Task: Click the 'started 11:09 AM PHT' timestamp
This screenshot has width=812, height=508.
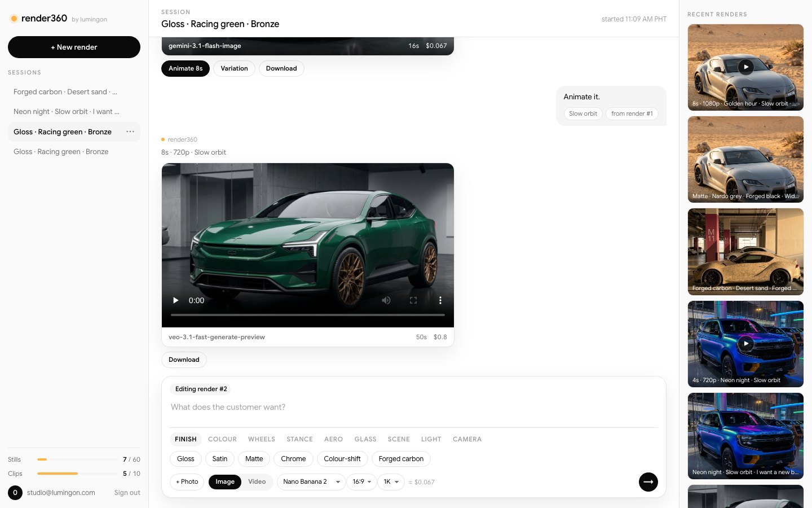Action: pos(634,19)
